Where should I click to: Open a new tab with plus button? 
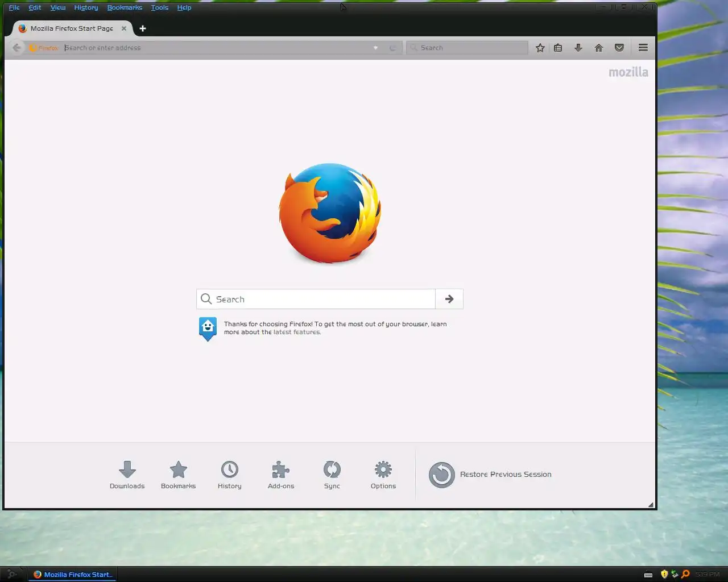tap(143, 28)
